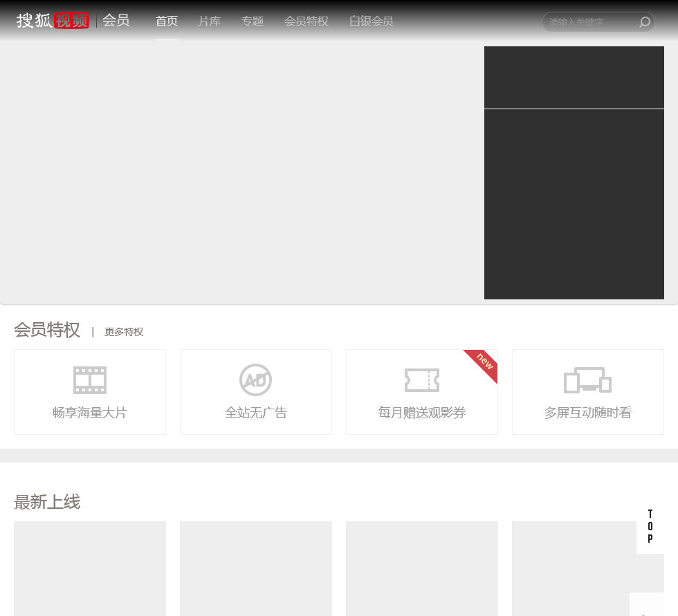Screen dimensions: 678x616
Task: Select the 每月赠送观影券 label
Action: point(422,413)
